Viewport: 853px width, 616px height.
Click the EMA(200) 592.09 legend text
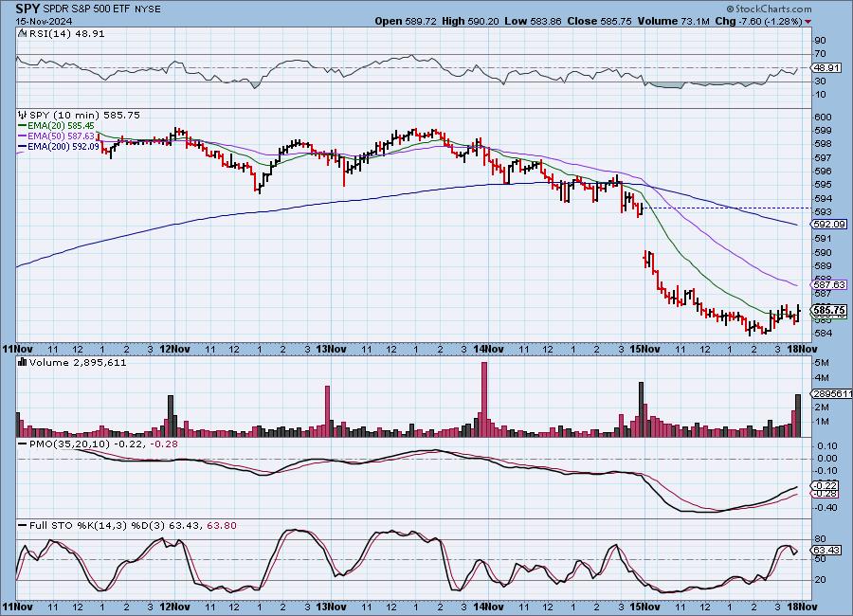coord(64,146)
